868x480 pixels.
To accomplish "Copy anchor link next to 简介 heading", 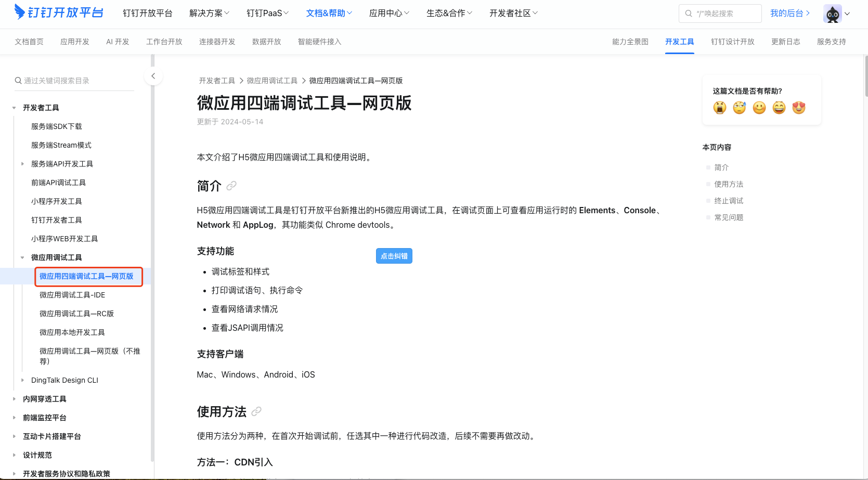I will (x=231, y=186).
